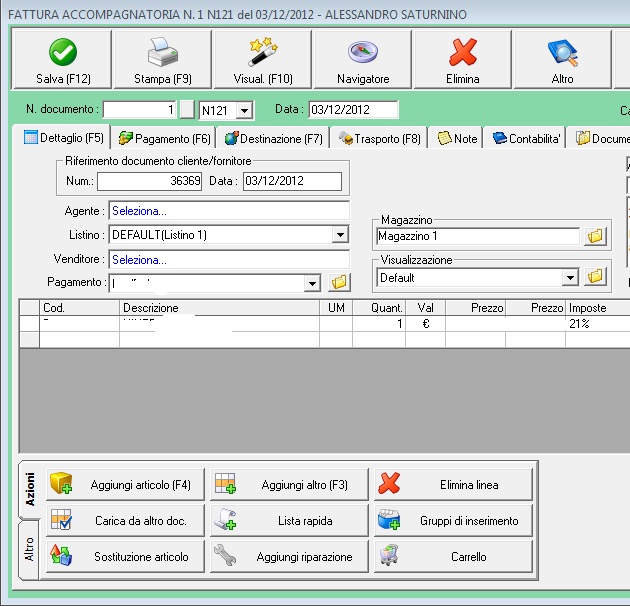Print with the Stampa (F9) printer button
The height and width of the screenshot is (606, 630).
click(163, 59)
